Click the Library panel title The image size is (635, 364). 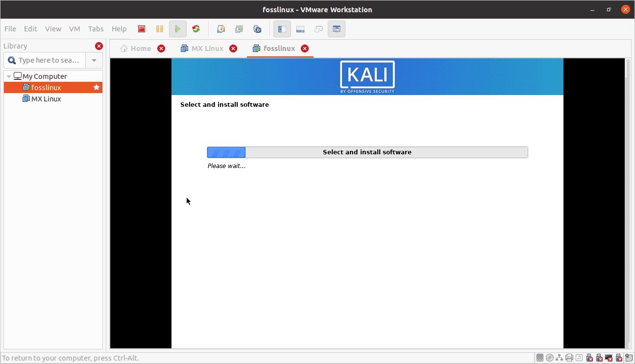coord(15,46)
